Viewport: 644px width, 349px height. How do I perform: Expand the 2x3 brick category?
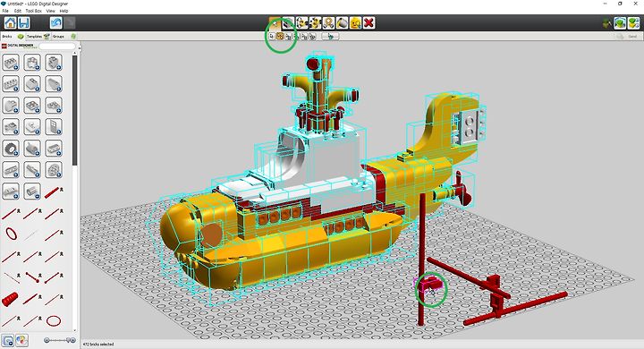tap(11, 63)
